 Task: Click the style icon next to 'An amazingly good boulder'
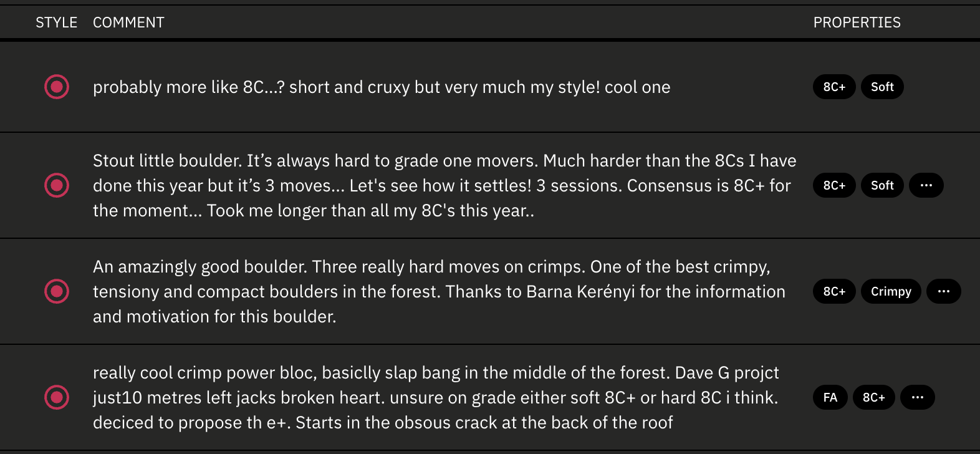point(57,291)
